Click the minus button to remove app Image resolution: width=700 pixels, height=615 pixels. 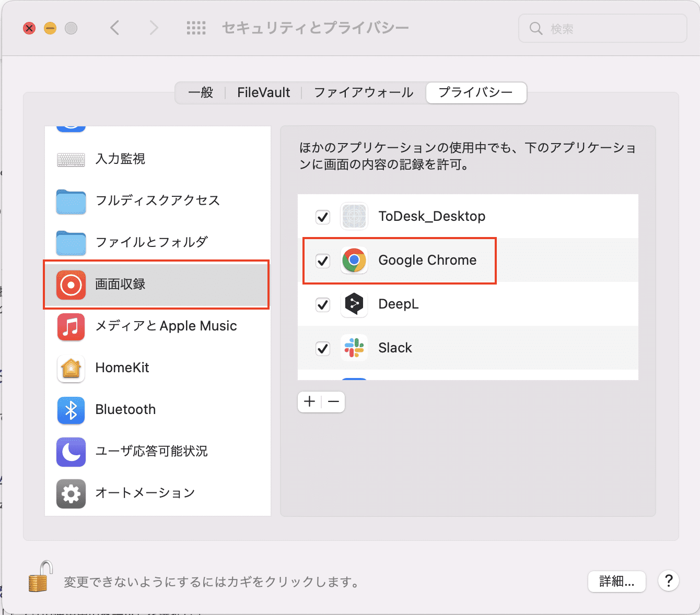pyautogui.click(x=333, y=401)
